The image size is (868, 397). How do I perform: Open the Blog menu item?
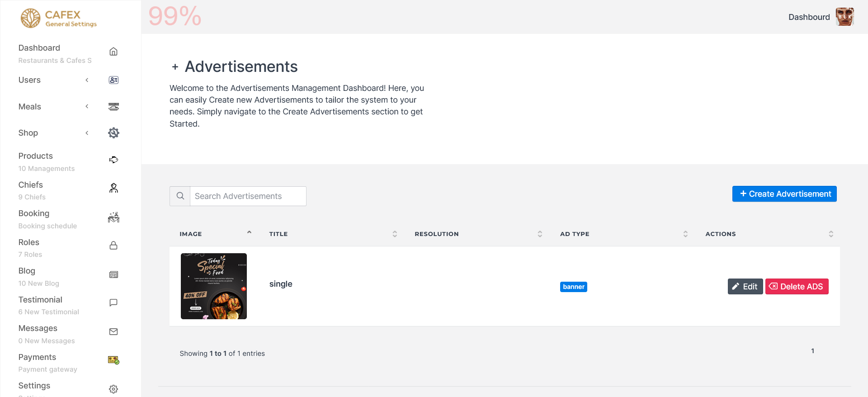(x=27, y=271)
